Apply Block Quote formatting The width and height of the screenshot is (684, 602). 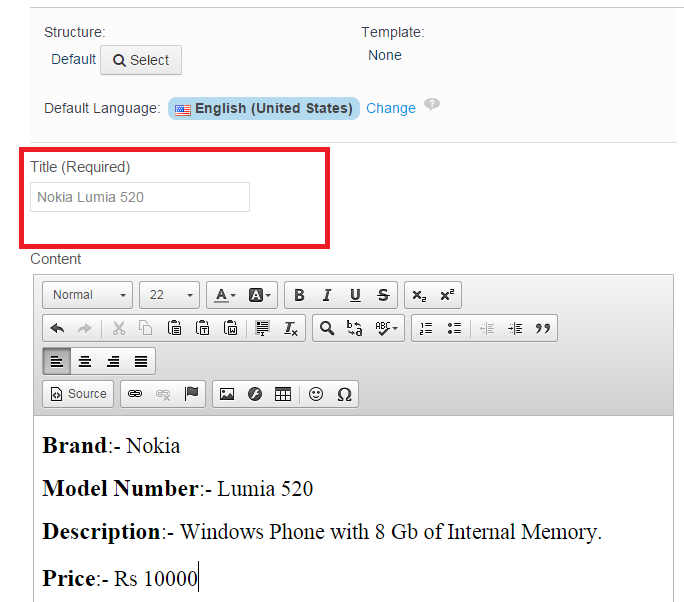543,328
